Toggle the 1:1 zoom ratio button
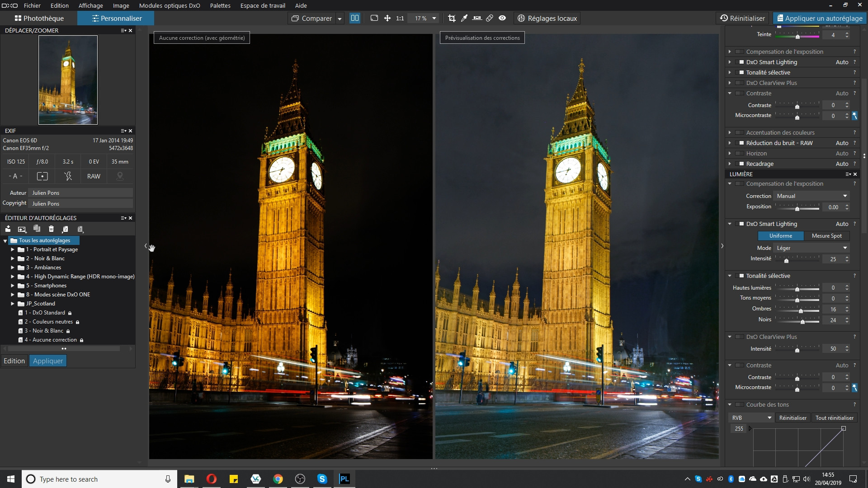The image size is (868, 488). (x=400, y=19)
